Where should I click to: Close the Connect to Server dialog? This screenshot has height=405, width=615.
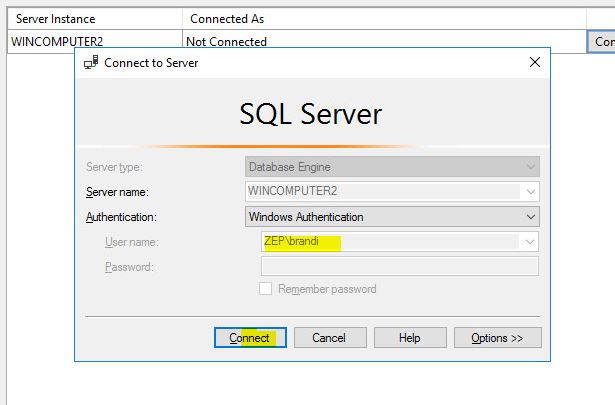pos(534,63)
